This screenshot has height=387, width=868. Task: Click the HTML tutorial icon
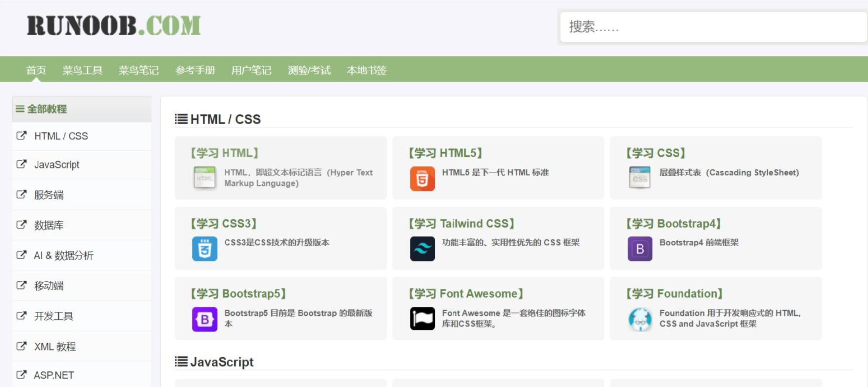[x=204, y=177]
